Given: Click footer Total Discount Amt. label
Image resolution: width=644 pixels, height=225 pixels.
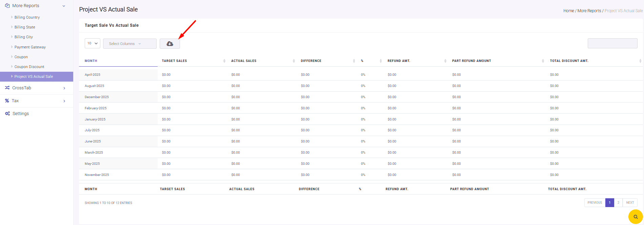Looking at the screenshot, I should [567, 189].
